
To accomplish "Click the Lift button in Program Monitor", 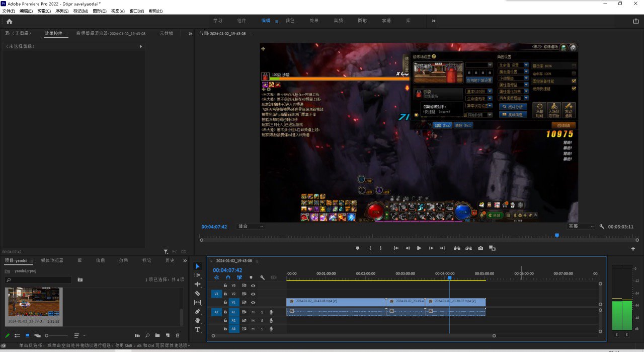I will (457, 248).
